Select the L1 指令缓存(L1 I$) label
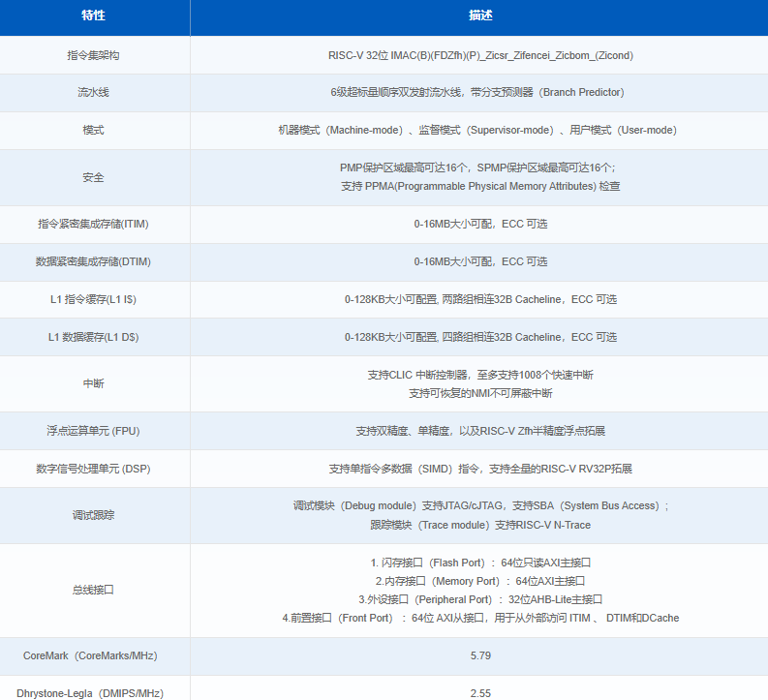Image resolution: width=768 pixels, height=700 pixels. click(x=94, y=299)
